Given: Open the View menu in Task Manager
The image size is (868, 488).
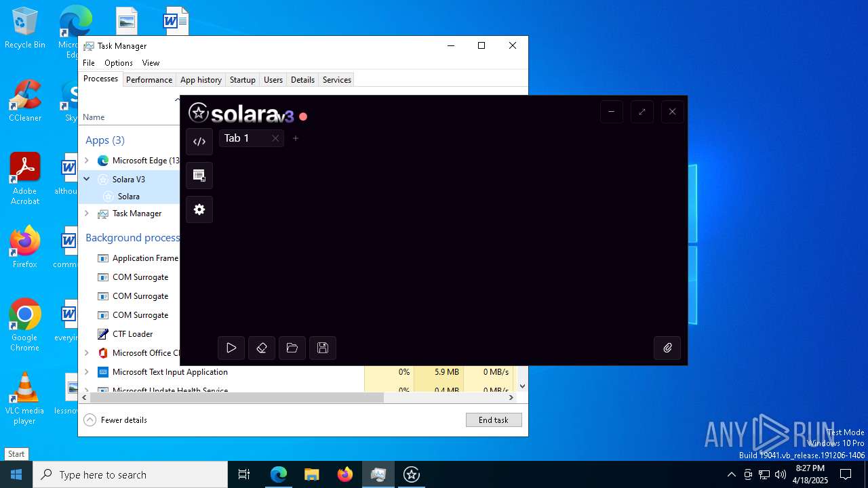Looking at the screenshot, I should click(151, 62).
